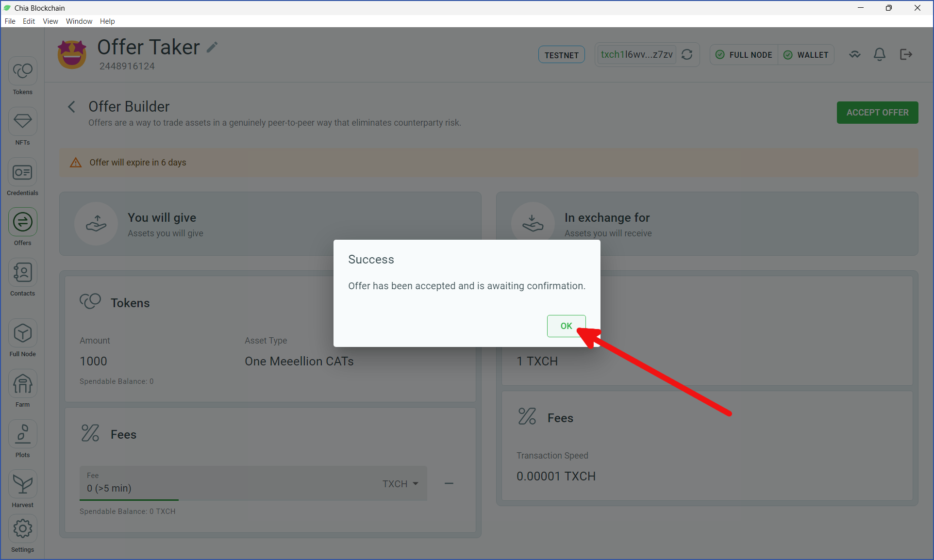
Task: Open the Farm sidebar section
Action: 22,389
